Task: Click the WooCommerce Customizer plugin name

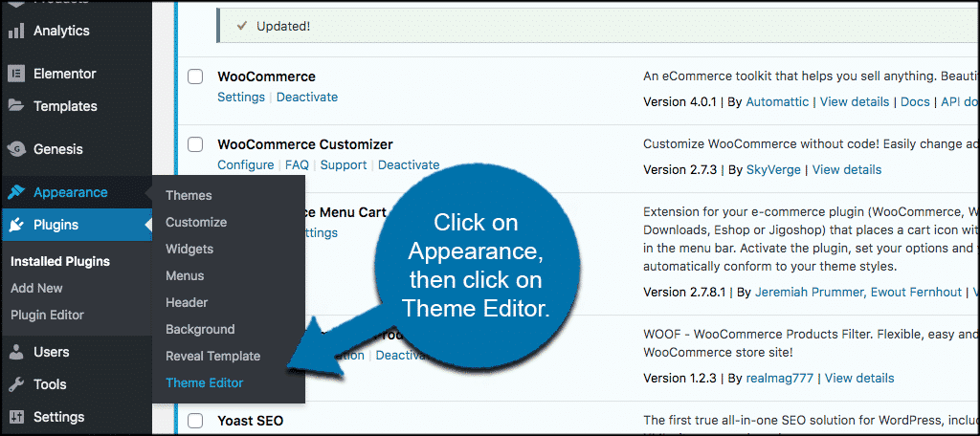Action: pos(305,145)
